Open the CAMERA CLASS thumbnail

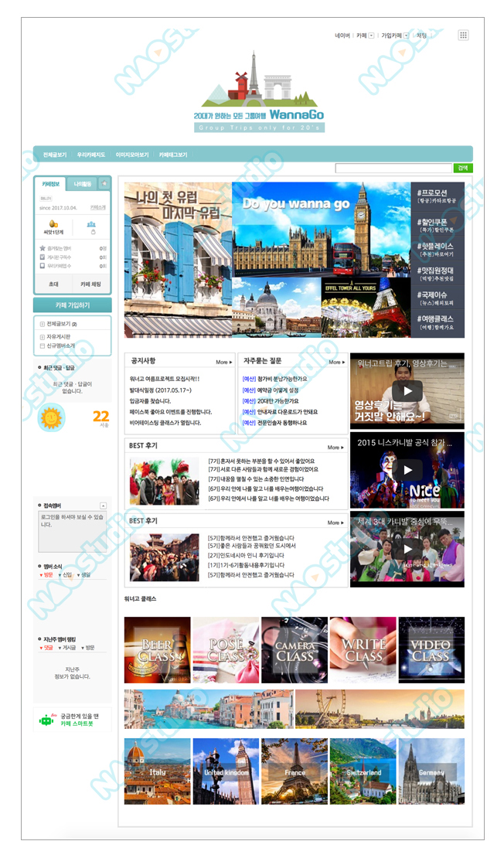[295, 650]
